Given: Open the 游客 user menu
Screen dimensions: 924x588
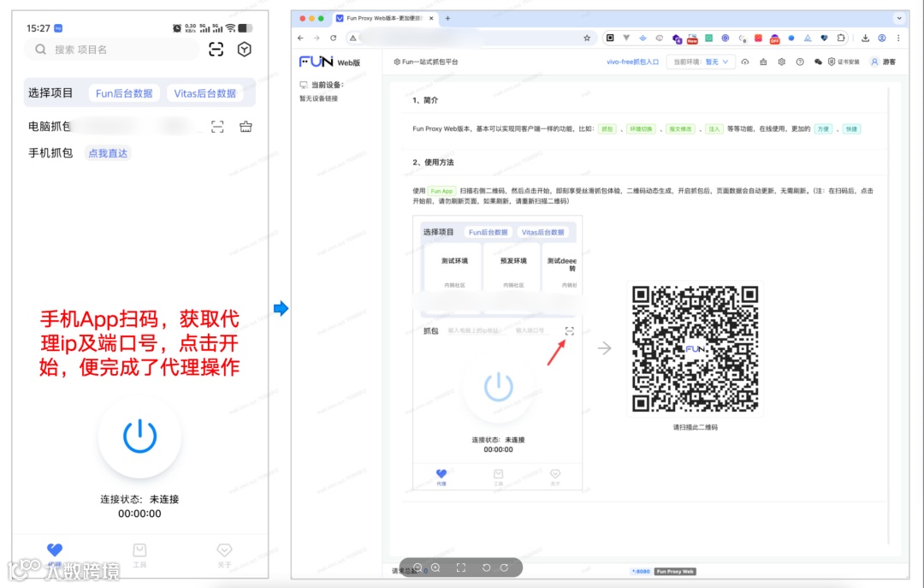Looking at the screenshot, I should pyautogui.click(x=883, y=62).
